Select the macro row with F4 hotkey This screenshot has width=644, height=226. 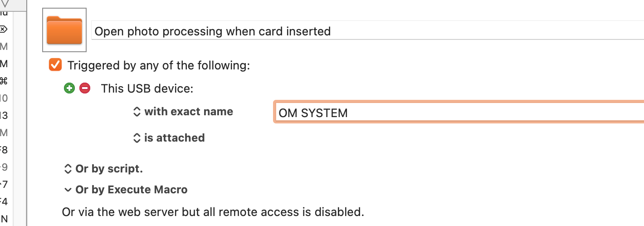(x=4, y=201)
